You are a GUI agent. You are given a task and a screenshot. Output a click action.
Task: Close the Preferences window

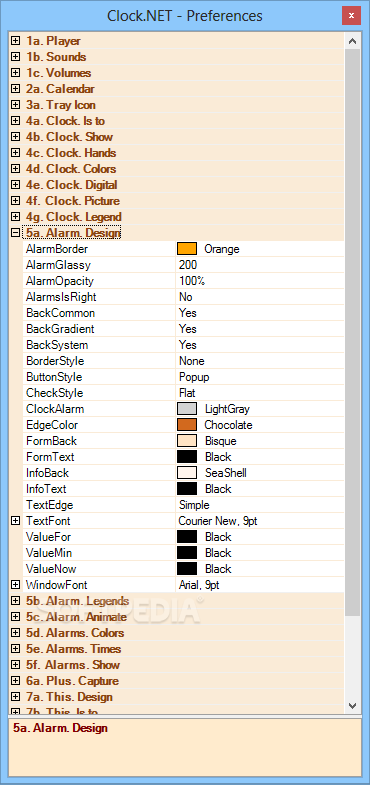351,16
